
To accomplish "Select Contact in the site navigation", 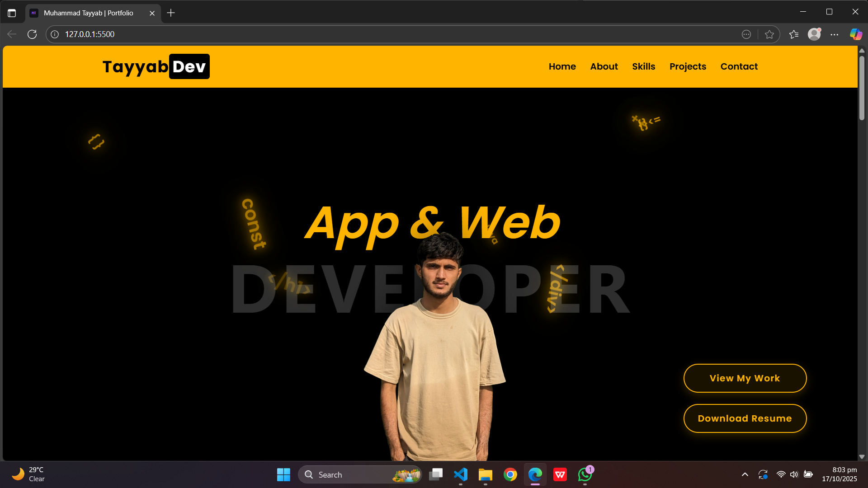I will [x=739, y=66].
